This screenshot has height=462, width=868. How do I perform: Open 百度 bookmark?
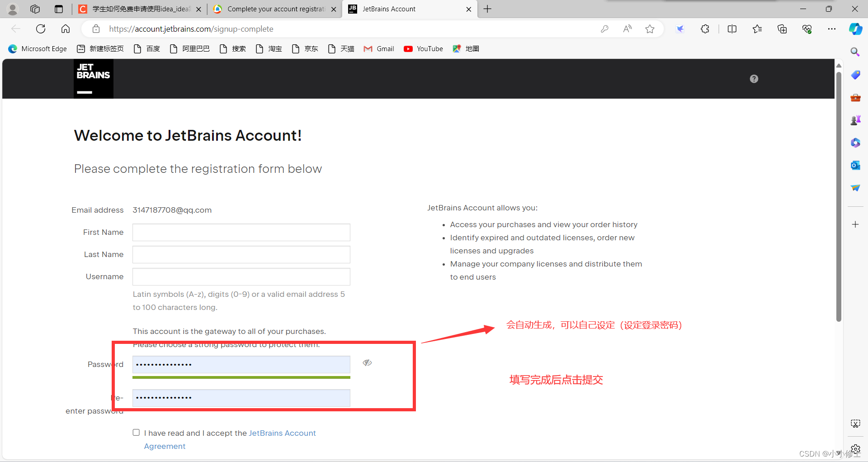coord(147,49)
